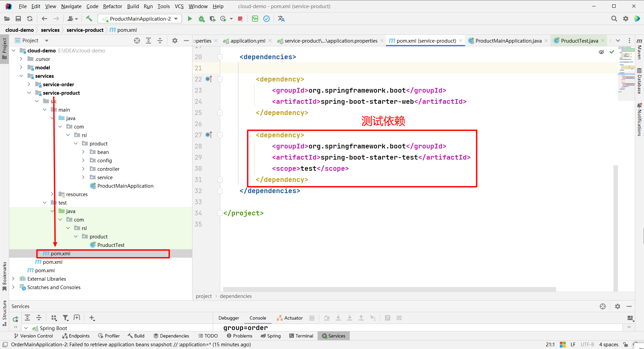
Task: Toggle fold marker on dependency line 22
Action: (220, 79)
